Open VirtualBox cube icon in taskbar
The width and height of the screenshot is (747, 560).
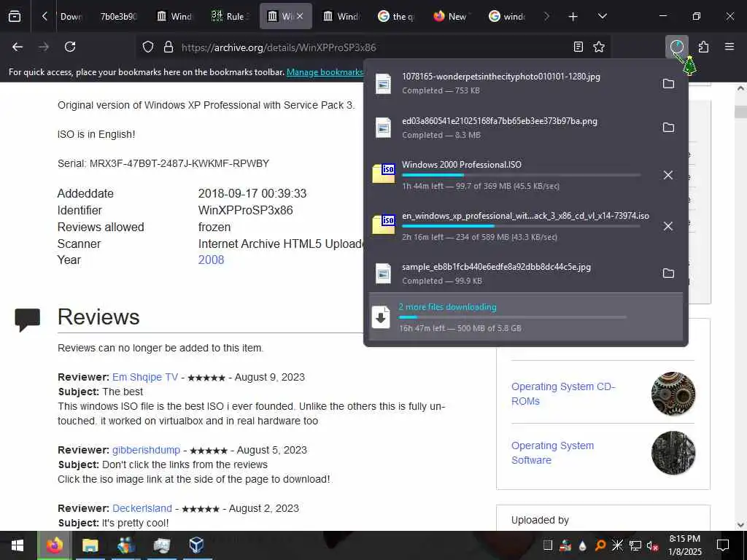[197, 545]
